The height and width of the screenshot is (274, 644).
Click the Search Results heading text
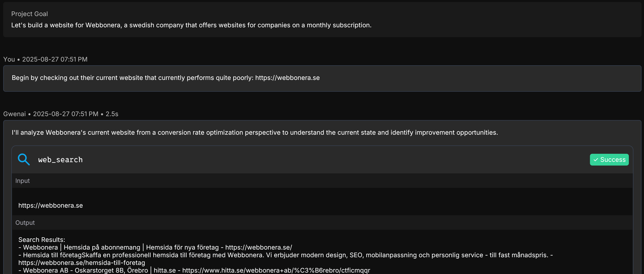42,240
